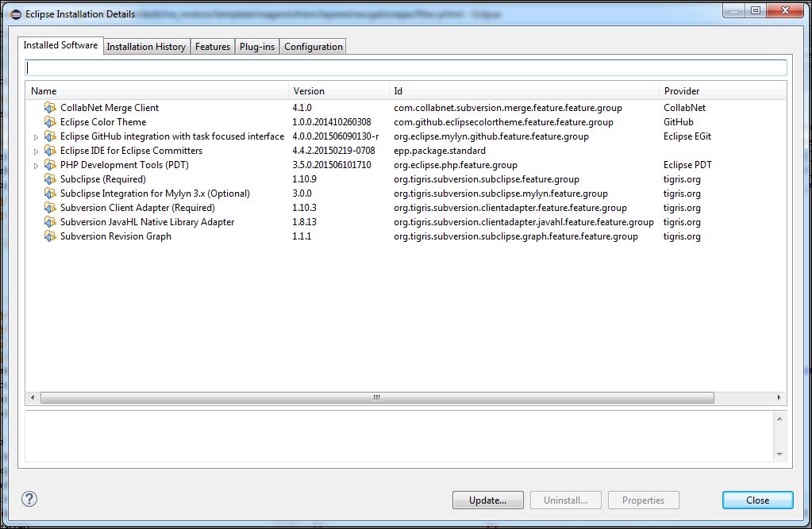The height and width of the screenshot is (529, 812).
Task: Select Subversion JavaHL Native Library Adapter row
Action: 406,222
